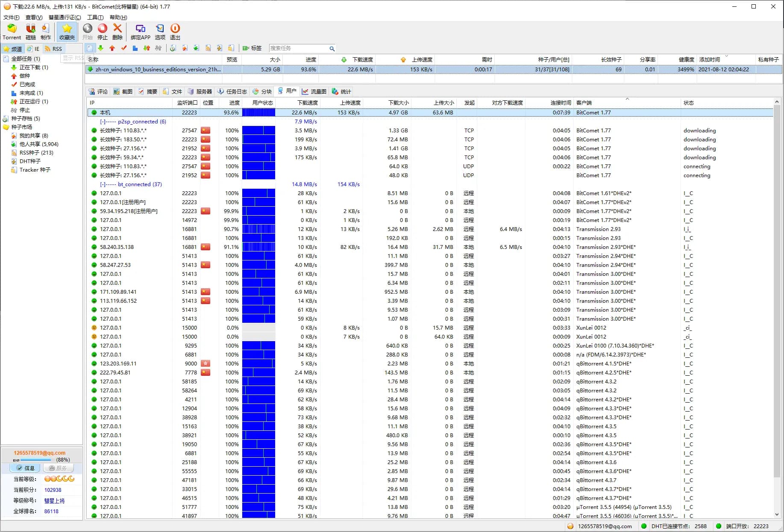
Task: Switch to the RSS sidebar tab
Action: pos(53,49)
